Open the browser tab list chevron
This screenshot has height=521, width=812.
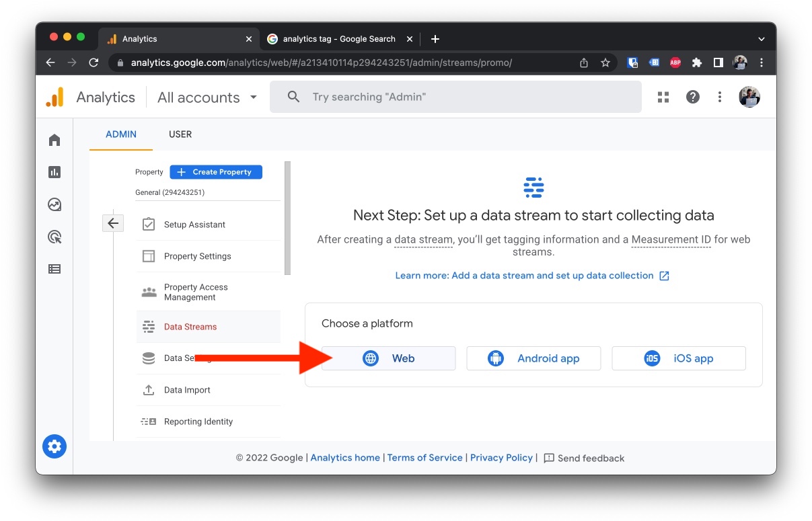click(x=762, y=39)
